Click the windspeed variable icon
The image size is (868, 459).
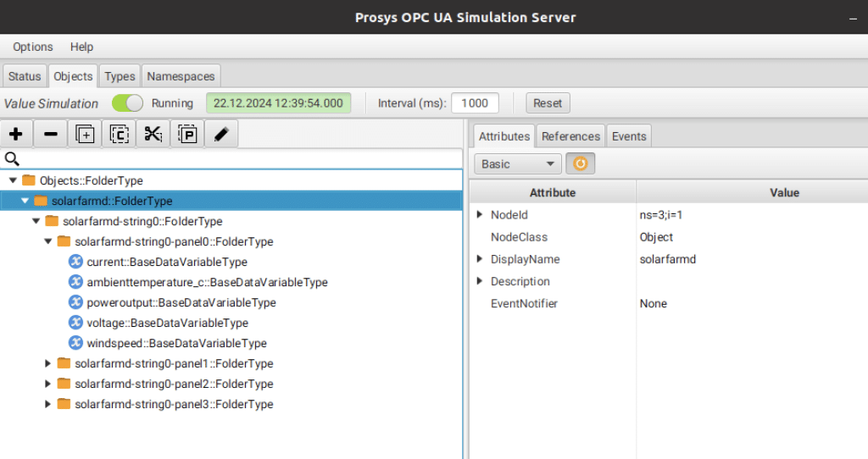pos(75,343)
